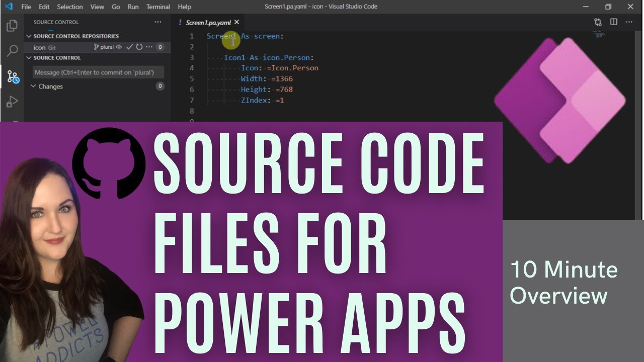The width and height of the screenshot is (644, 362).
Task: Click the 0 badge on icon Git row
Action: [160, 47]
